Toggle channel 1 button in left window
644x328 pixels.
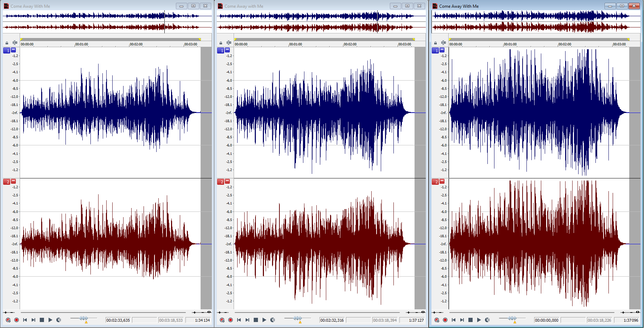click(7, 51)
